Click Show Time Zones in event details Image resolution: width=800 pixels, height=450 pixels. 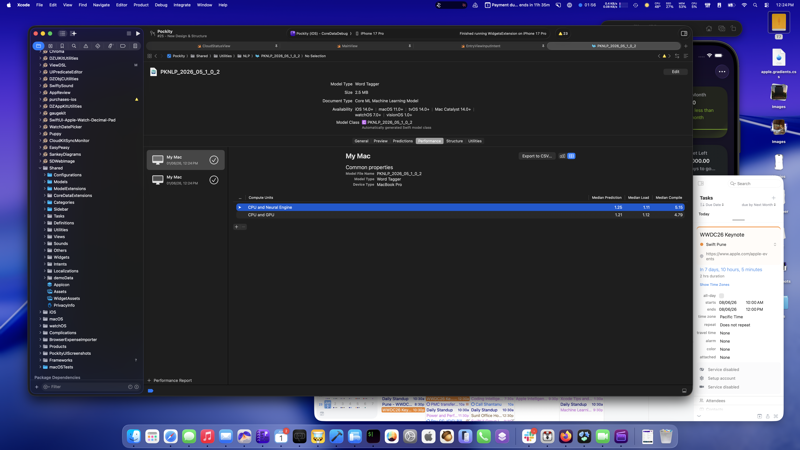(714, 285)
